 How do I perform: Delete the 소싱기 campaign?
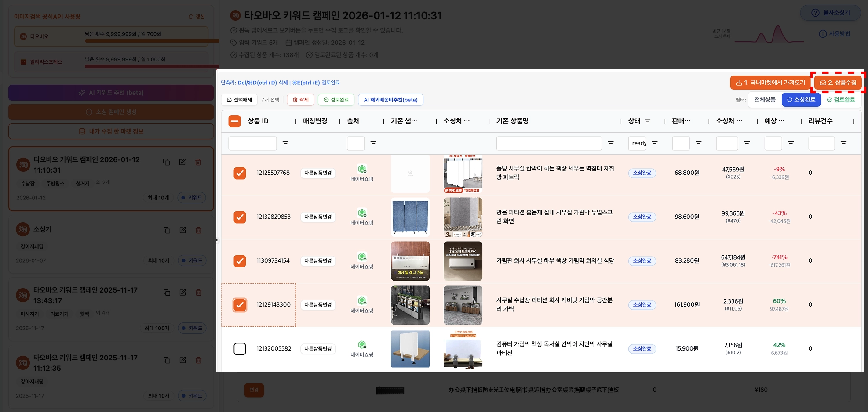tap(198, 230)
